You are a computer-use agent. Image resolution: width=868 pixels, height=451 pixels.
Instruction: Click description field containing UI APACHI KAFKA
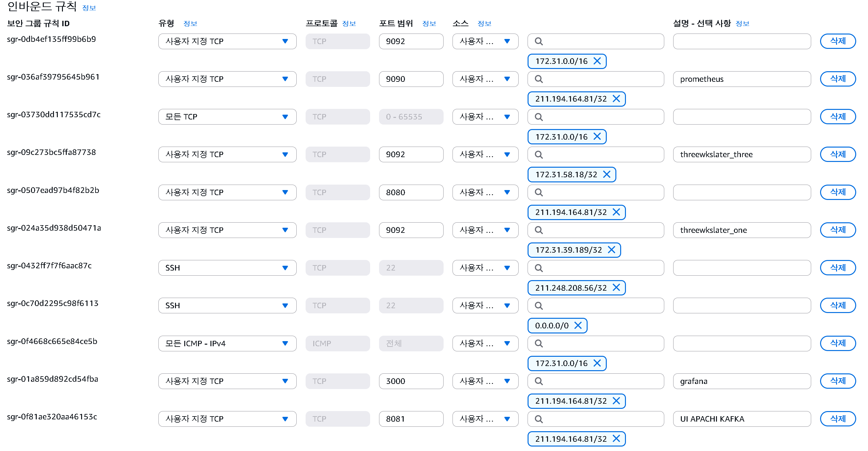tap(742, 419)
